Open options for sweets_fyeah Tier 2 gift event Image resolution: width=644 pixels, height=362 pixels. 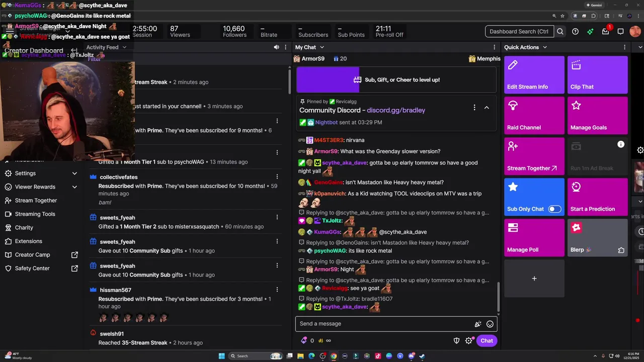coord(277,217)
